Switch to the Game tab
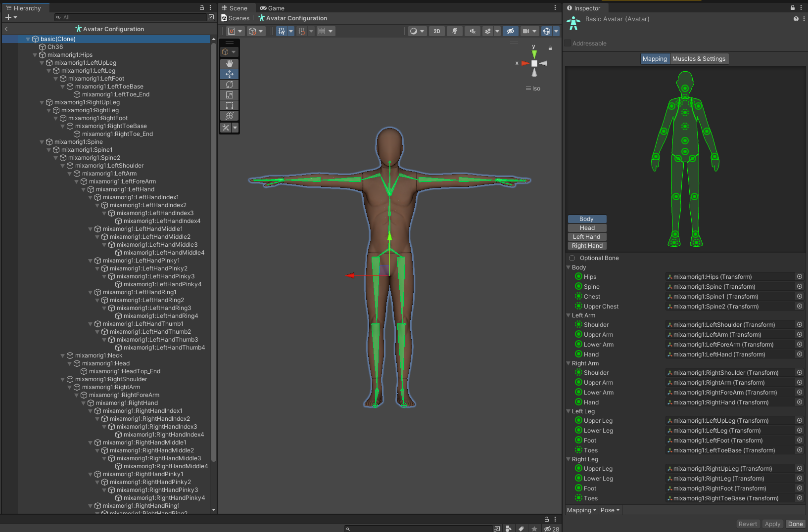 272,8
